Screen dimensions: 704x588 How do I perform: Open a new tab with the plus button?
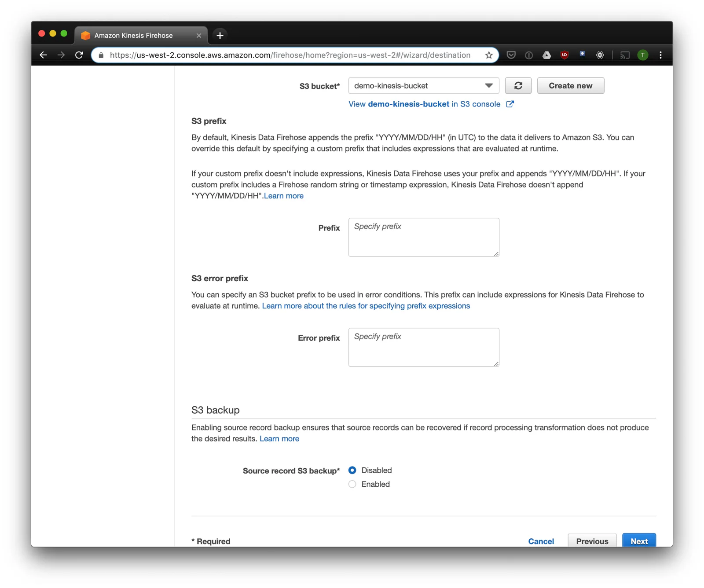pyautogui.click(x=220, y=35)
